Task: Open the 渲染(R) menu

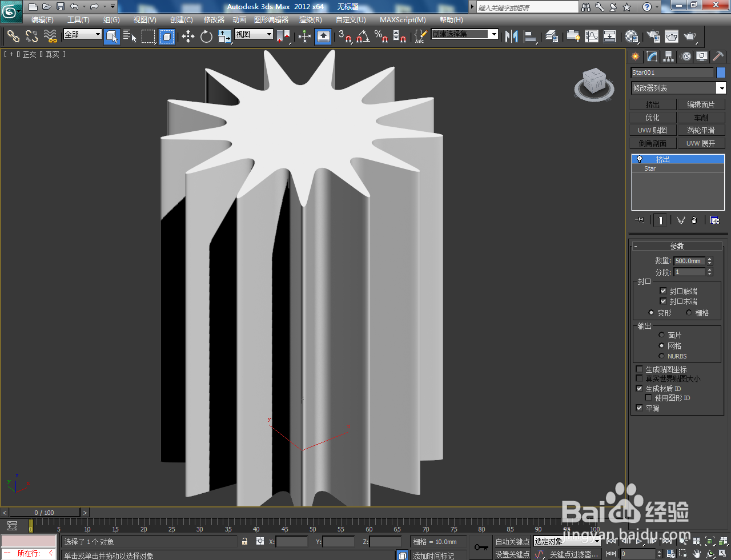Action: pyautogui.click(x=310, y=20)
